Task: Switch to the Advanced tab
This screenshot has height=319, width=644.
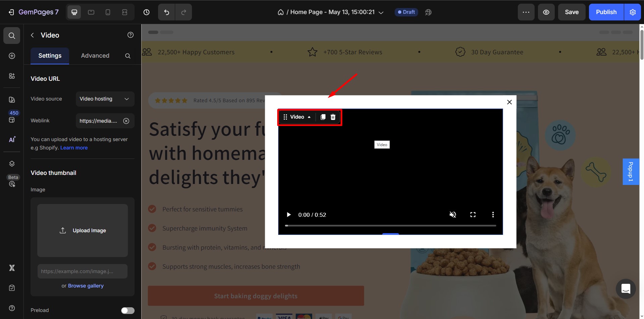Action: [95, 56]
